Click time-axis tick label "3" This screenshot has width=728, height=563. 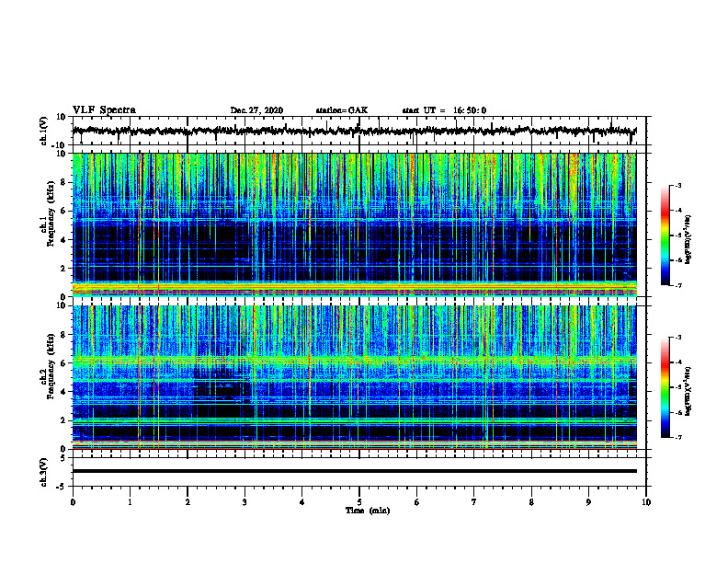[x=245, y=502]
